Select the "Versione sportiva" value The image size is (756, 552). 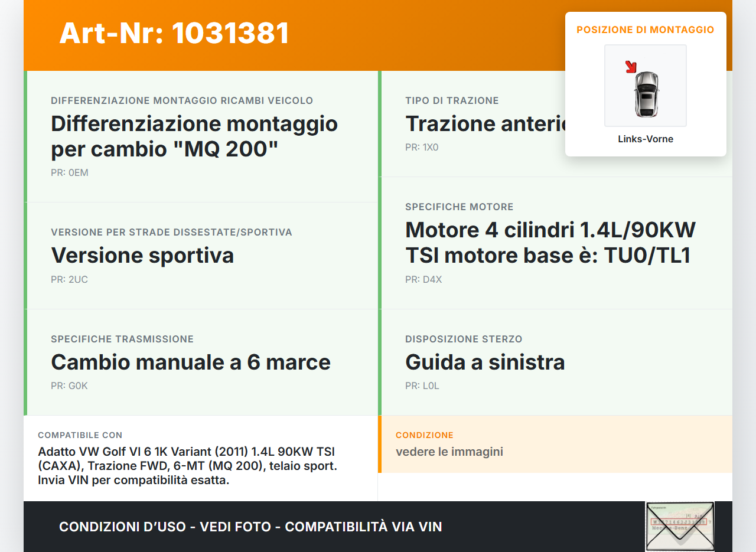coord(142,256)
